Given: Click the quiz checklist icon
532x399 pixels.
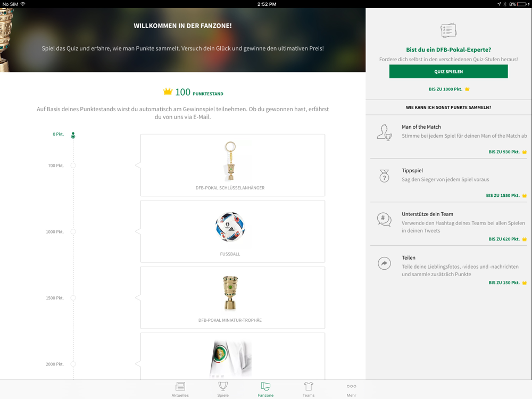Looking at the screenshot, I should pyautogui.click(x=448, y=30).
